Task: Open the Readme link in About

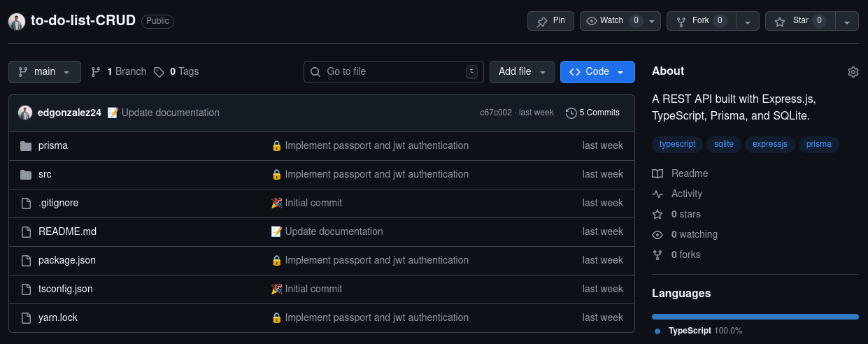Action: pyautogui.click(x=680, y=173)
